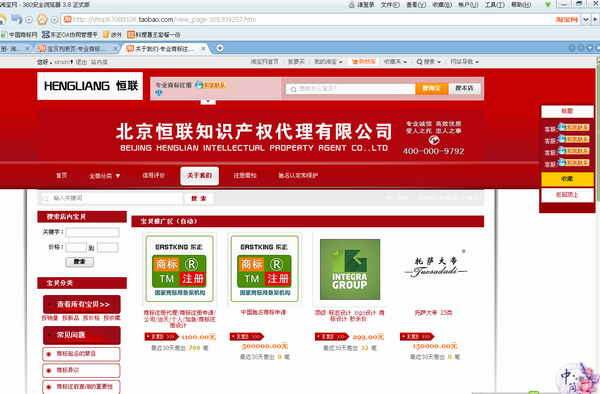Screen dimensions: 600x394
Task: Click the yellow 收藏 button in sidebar
Action: 567,179
